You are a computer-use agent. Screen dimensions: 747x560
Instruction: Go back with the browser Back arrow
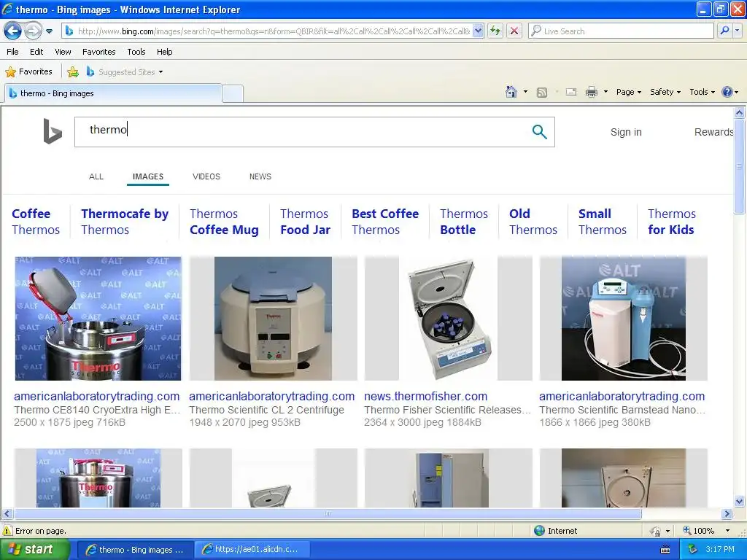(x=13, y=31)
